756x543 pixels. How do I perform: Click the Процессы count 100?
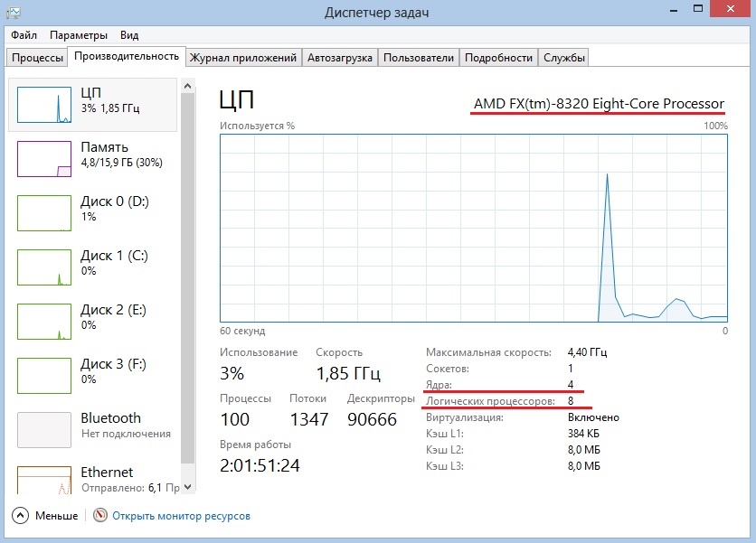[x=235, y=419]
